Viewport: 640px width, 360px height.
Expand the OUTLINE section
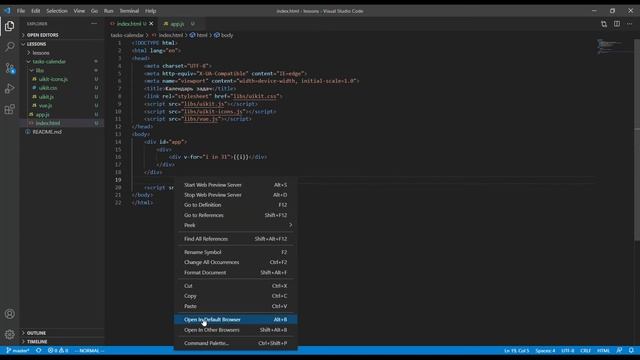pos(36,333)
